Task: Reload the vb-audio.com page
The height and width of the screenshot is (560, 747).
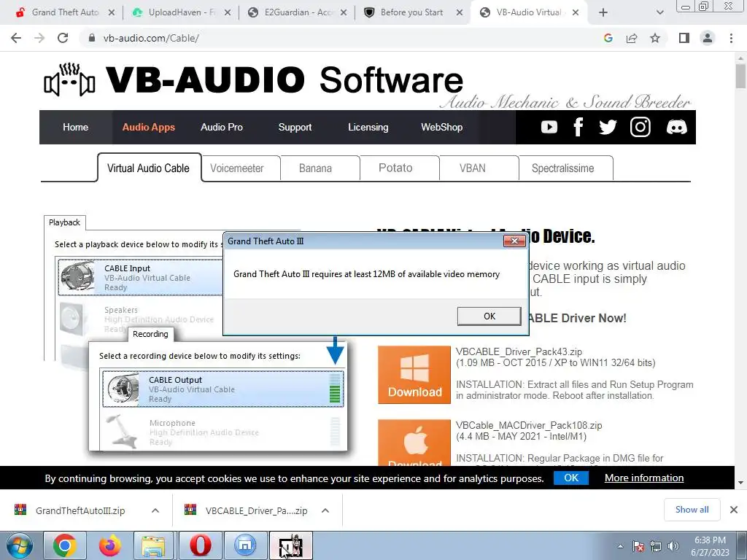Action: 63,38
